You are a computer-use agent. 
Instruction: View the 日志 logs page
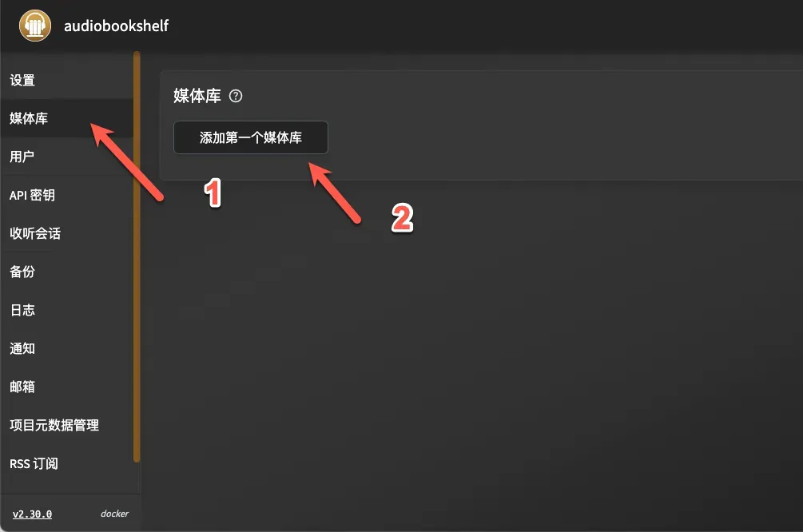pyautogui.click(x=66, y=310)
